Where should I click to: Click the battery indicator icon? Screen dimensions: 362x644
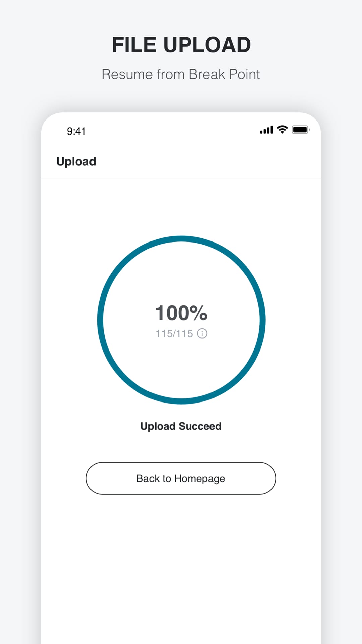300,130
